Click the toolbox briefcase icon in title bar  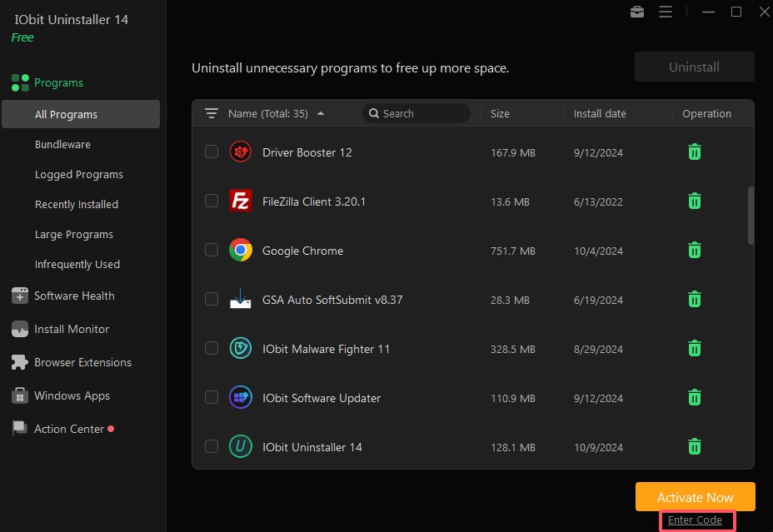(637, 12)
